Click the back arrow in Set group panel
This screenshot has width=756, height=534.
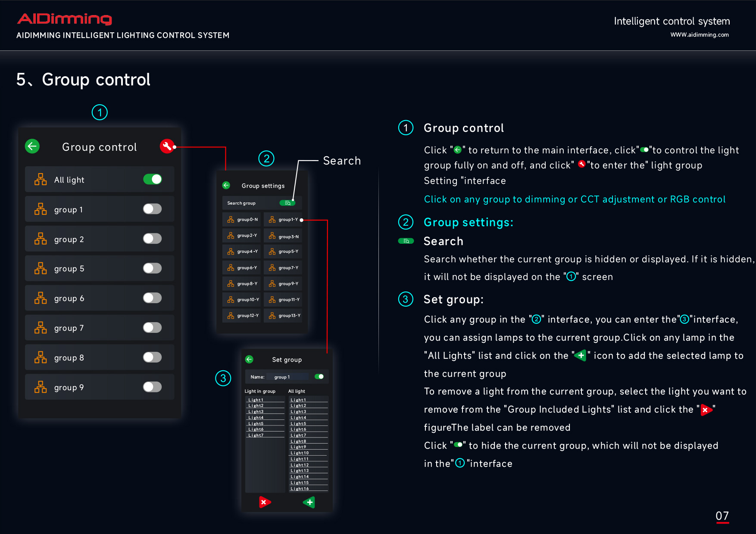249,360
